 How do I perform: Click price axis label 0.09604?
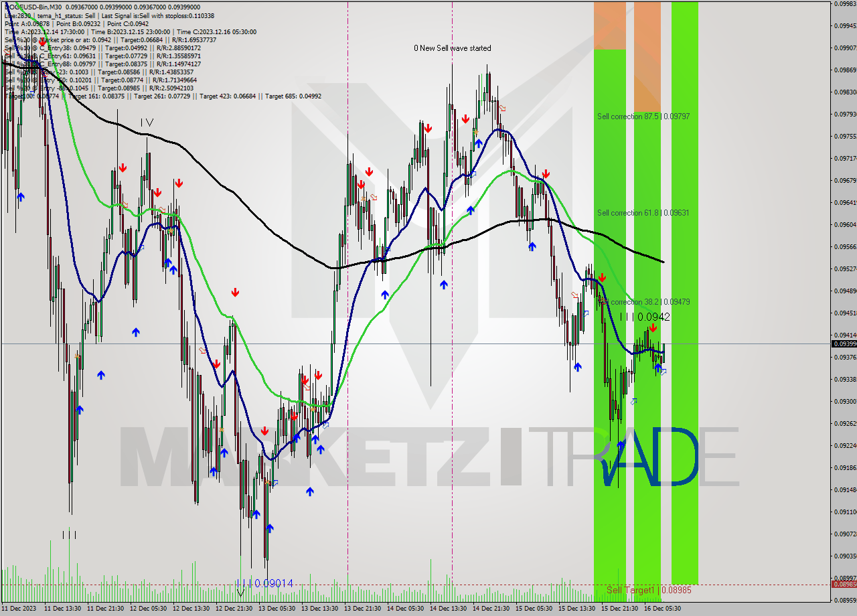coord(845,224)
